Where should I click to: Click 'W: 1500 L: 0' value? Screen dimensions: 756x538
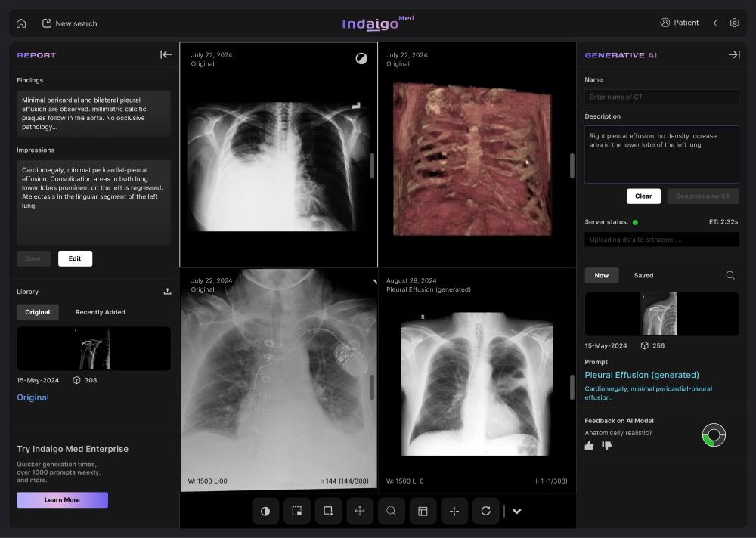(x=404, y=481)
